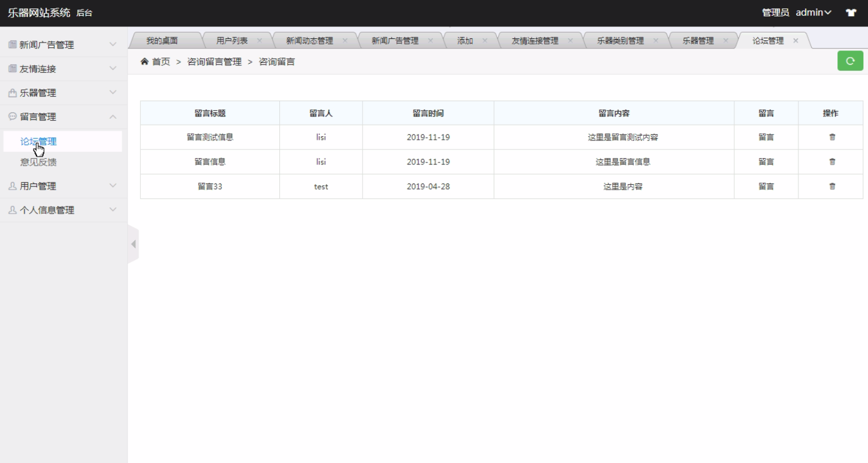Screen dimensions: 868x463
Task: Switch to the 友情连接管理 tab
Action: pyautogui.click(x=535, y=41)
